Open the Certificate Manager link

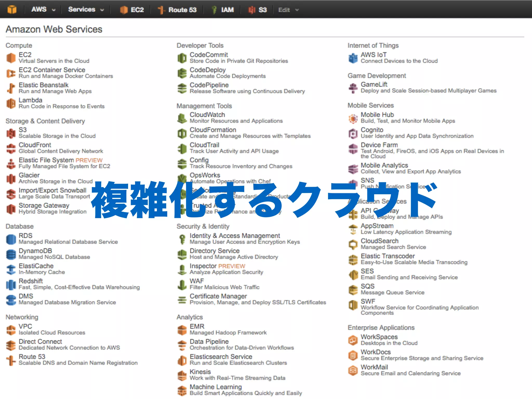[218, 296]
